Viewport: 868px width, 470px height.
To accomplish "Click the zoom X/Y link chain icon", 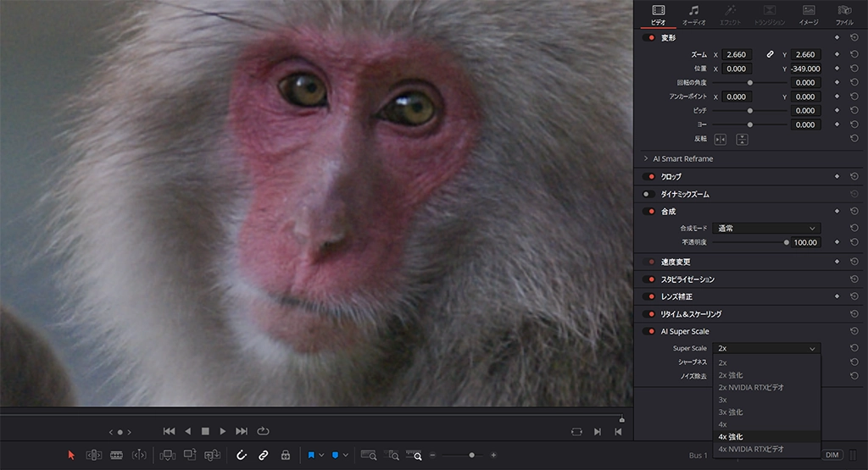I will point(770,54).
